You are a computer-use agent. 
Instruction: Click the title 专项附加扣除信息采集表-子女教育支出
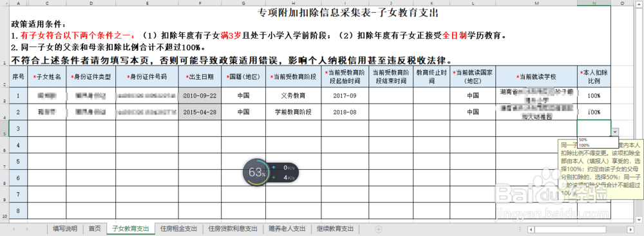coord(348,13)
